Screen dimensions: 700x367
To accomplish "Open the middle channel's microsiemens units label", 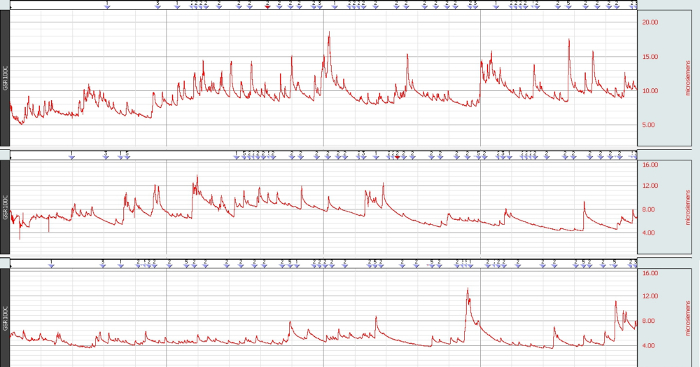I will point(688,207).
